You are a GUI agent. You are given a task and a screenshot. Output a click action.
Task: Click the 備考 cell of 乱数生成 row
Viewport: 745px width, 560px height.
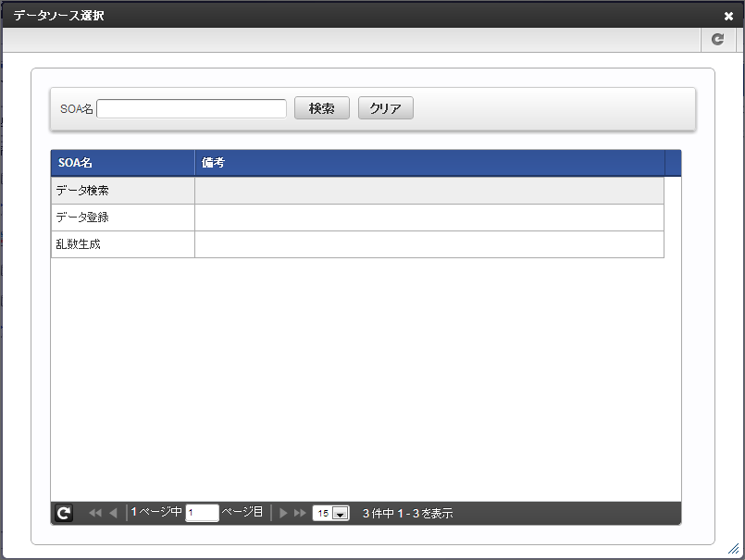pyautogui.click(x=429, y=244)
